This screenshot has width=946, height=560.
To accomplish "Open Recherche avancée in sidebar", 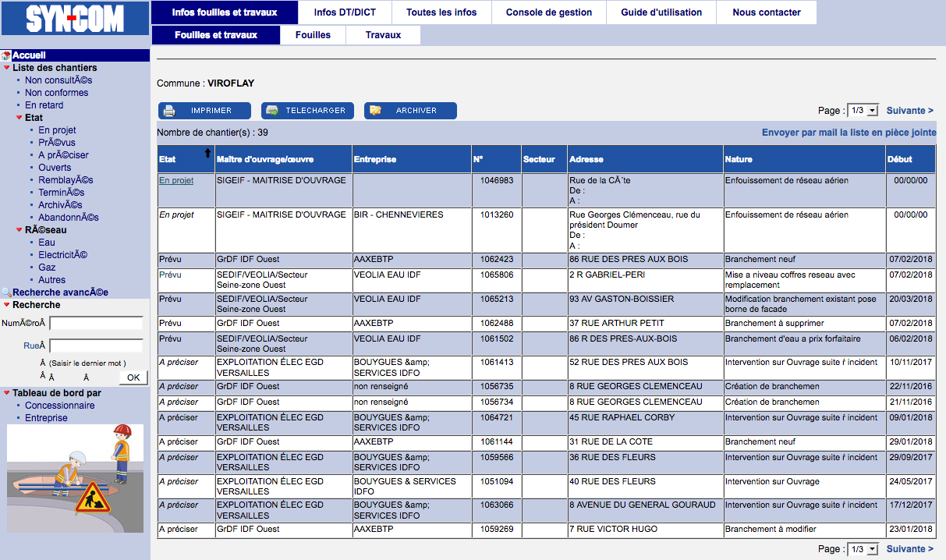I will click(x=60, y=292).
